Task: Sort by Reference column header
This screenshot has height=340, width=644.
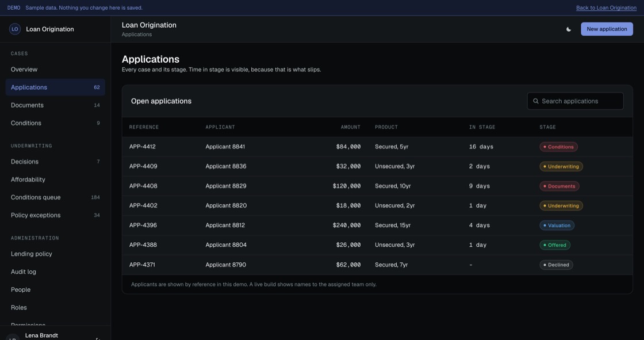Action: [144, 127]
